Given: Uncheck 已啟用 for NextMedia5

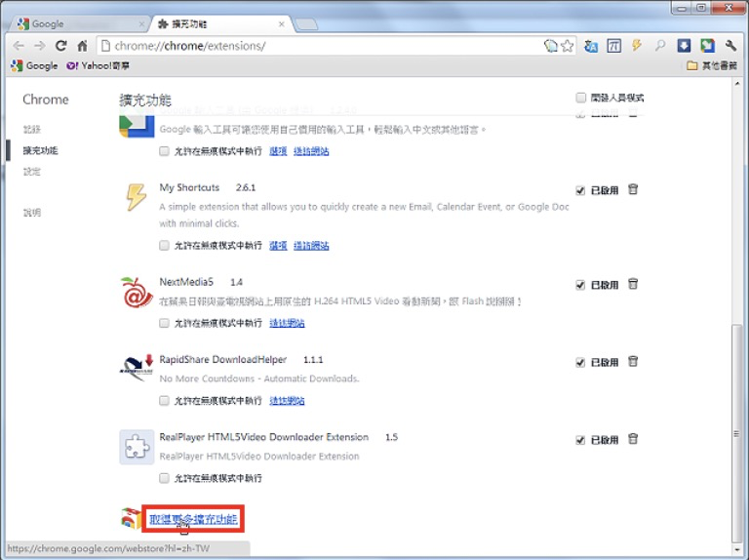Looking at the screenshot, I should tap(580, 285).
